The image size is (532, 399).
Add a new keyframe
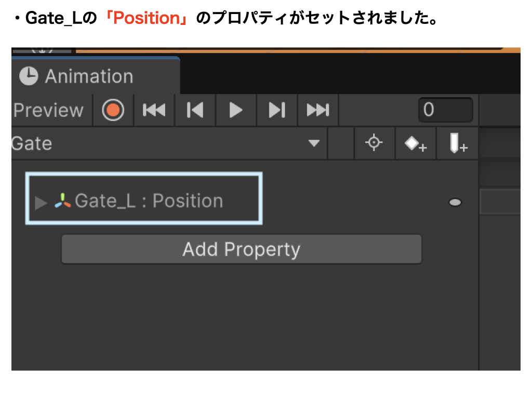tap(415, 144)
